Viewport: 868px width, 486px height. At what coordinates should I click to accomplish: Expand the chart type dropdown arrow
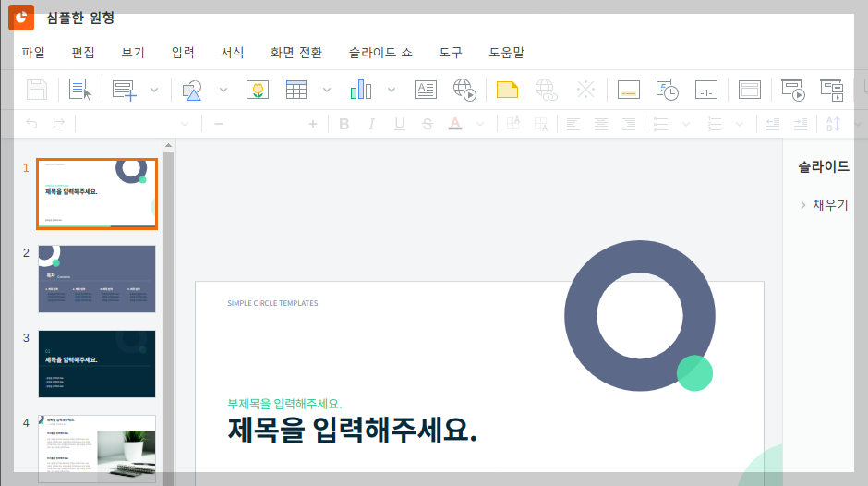point(392,90)
